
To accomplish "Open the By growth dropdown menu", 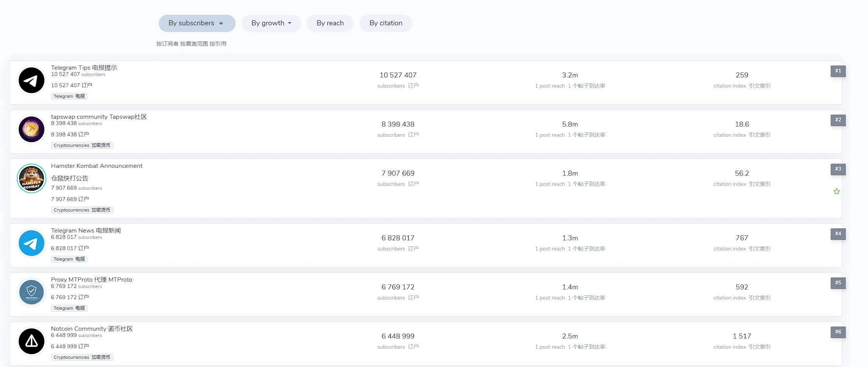I will pyautogui.click(x=271, y=23).
